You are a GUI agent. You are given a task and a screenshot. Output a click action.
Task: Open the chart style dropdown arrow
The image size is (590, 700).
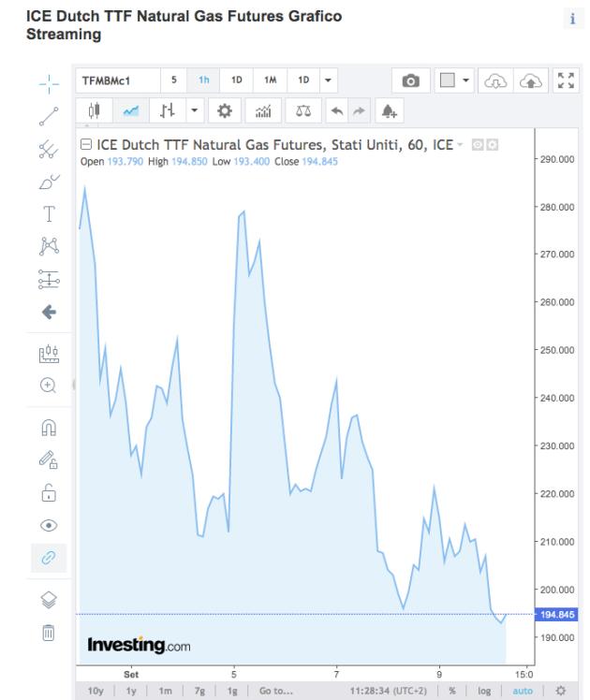pos(195,111)
